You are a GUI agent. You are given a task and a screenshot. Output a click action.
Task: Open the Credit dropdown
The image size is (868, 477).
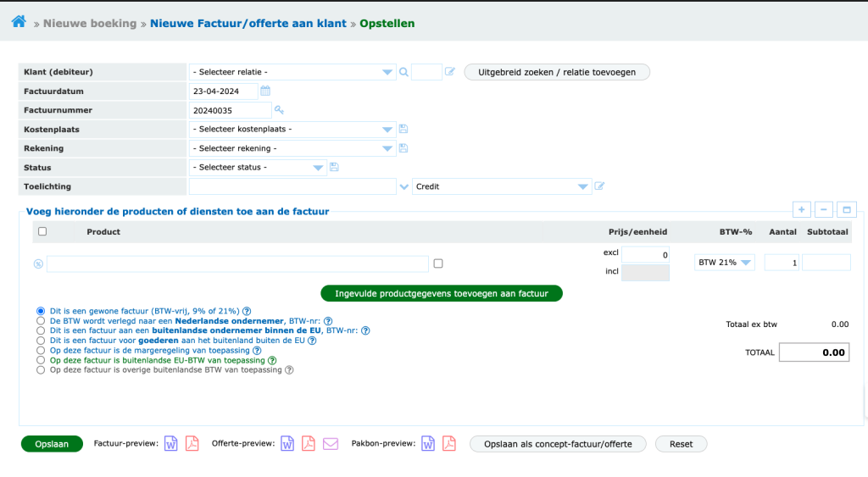click(502, 186)
